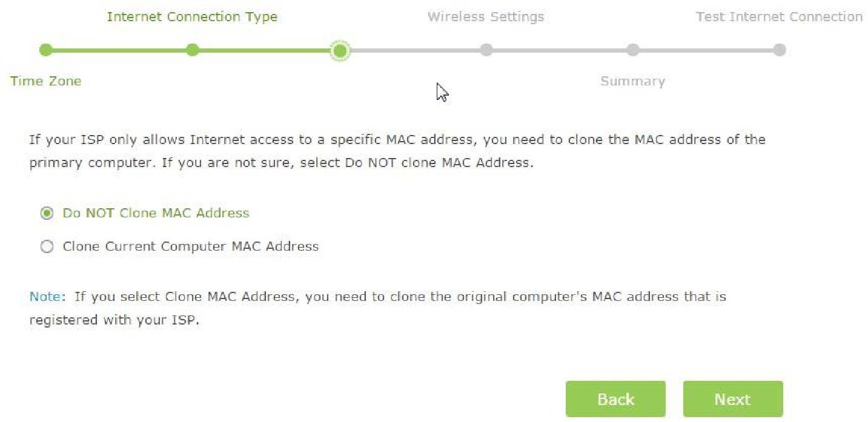Go back with the Back button

[615, 399]
